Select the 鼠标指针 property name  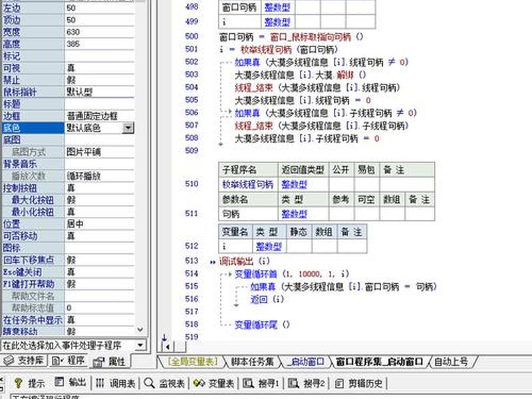pyautogui.click(x=20, y=92)
